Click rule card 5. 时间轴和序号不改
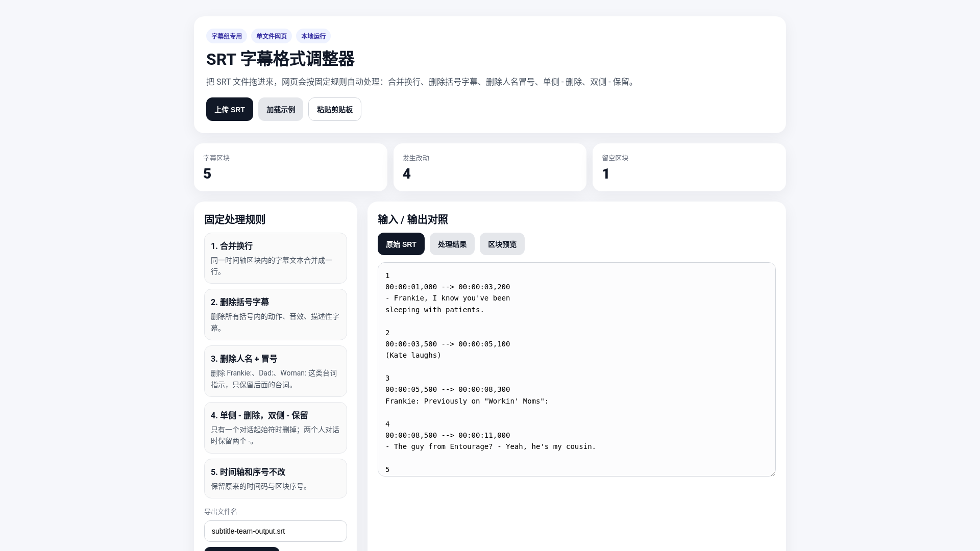 276,479
